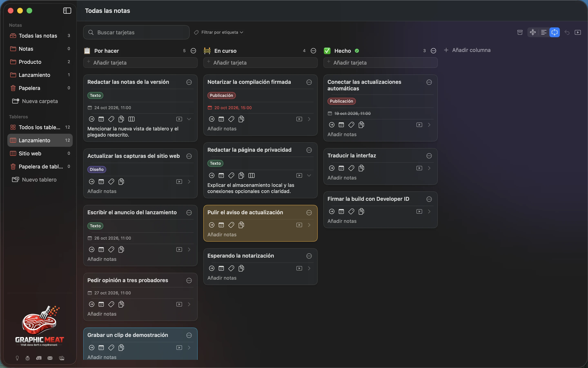Image resolution: width=588 pixels, height=368 pixels.
Task: Click the lightbulb icon at sidebar bottom
Action: click(17, 358)
